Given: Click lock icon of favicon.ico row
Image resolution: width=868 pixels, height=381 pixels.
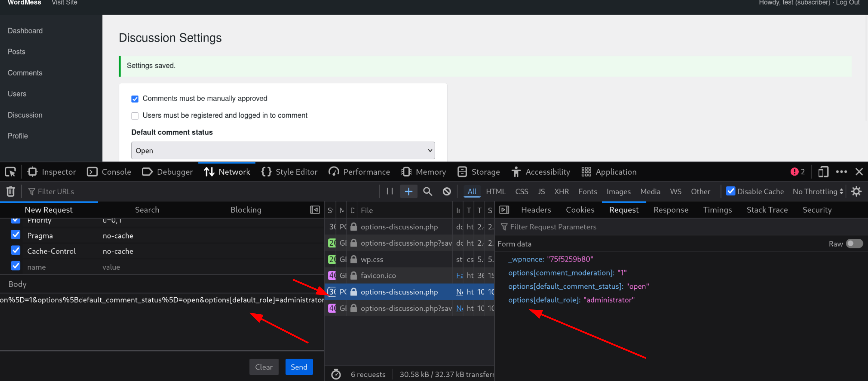Looking at the screenshot, I should pos(353,276).
